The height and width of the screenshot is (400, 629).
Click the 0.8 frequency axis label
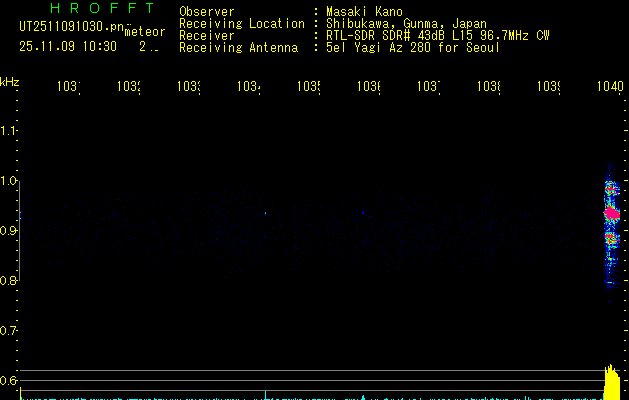8,280
